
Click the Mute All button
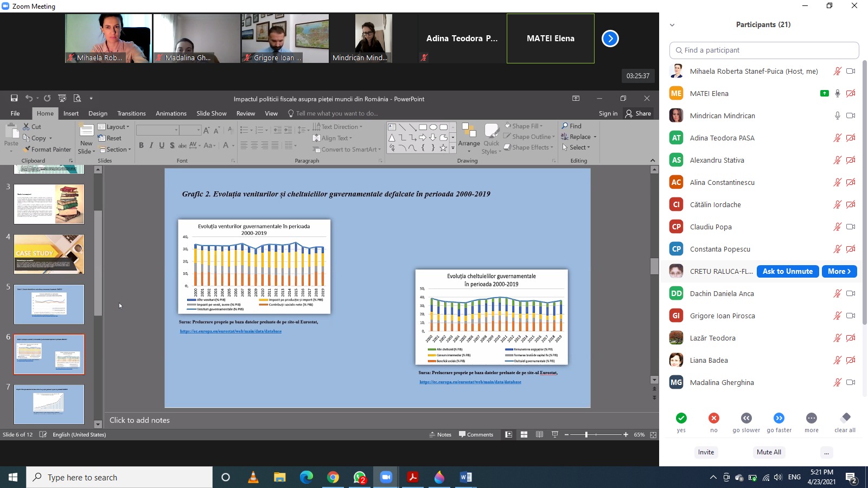769,452
